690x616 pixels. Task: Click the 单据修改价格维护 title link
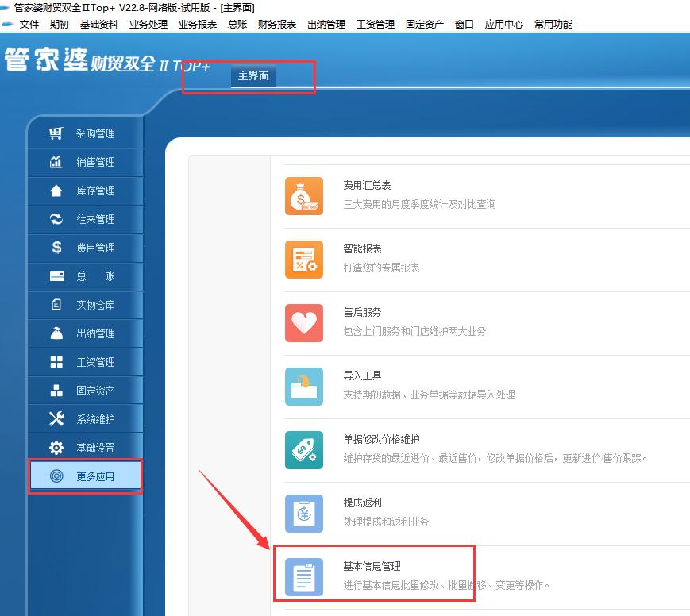click(x=381, y=439)
